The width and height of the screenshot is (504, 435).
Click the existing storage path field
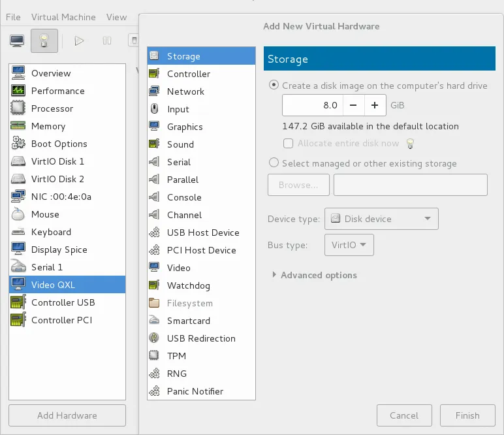point(411,185)
